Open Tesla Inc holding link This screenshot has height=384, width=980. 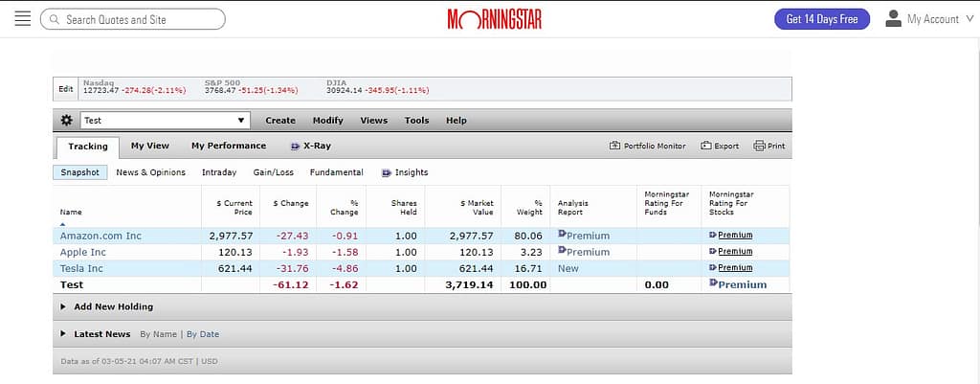click(x=81, y=268)
